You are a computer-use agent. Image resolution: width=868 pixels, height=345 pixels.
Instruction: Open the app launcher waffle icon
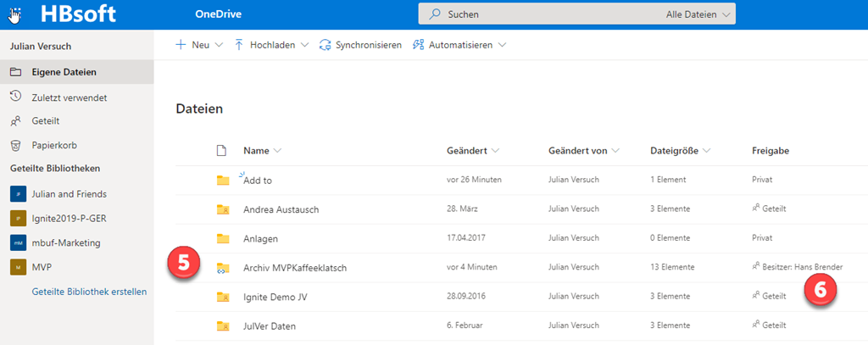point(16,15)
